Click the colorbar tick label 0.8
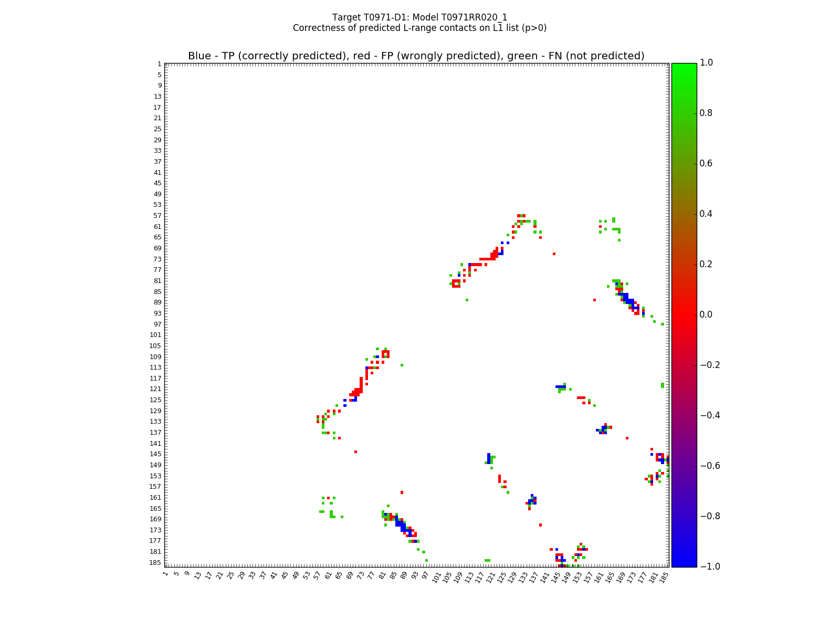The width and height of the screenshot is (840, 630). [706, 113]
